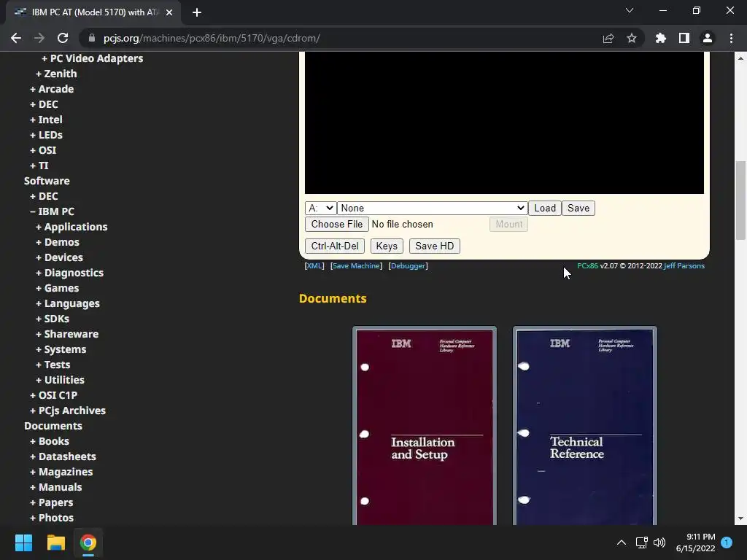Open the XML link
The width and height of the screenshot is (747, 560).
[314, 265]
